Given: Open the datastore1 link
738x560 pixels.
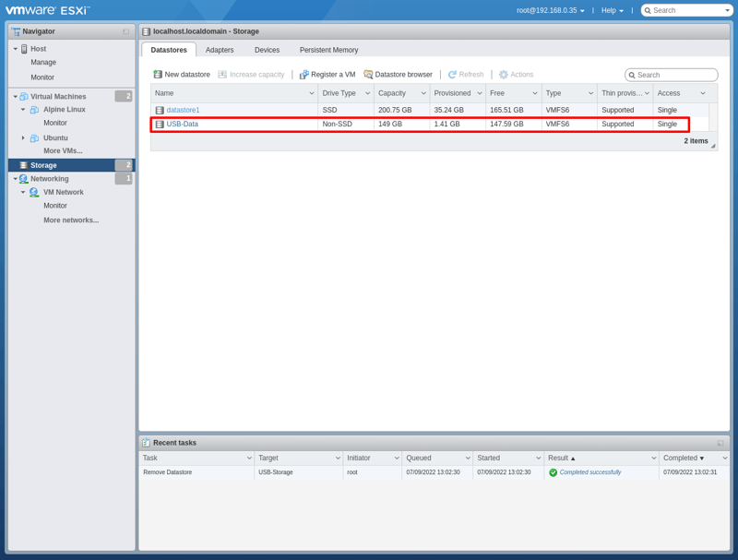Looking at the screenshot, I should click(183, 110).
